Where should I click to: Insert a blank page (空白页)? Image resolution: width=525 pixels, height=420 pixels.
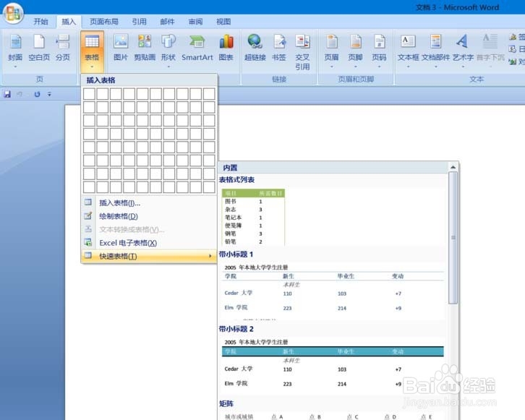(x=39, y=50)
